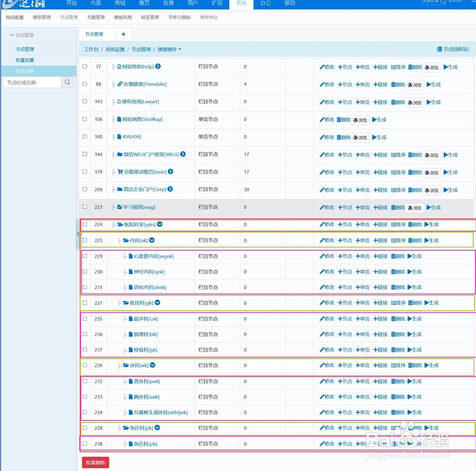Click 生成 for row 234 耳鼻喉头颈外科

coord(415,412)
